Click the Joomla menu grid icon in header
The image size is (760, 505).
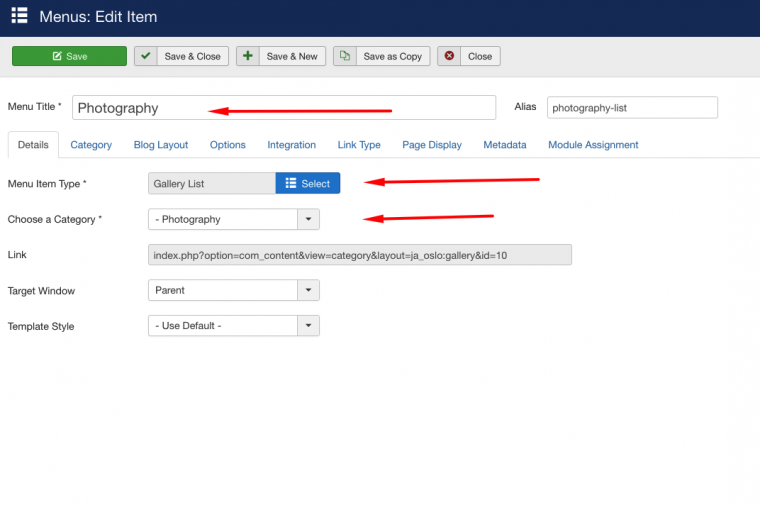tap(19, 16)
